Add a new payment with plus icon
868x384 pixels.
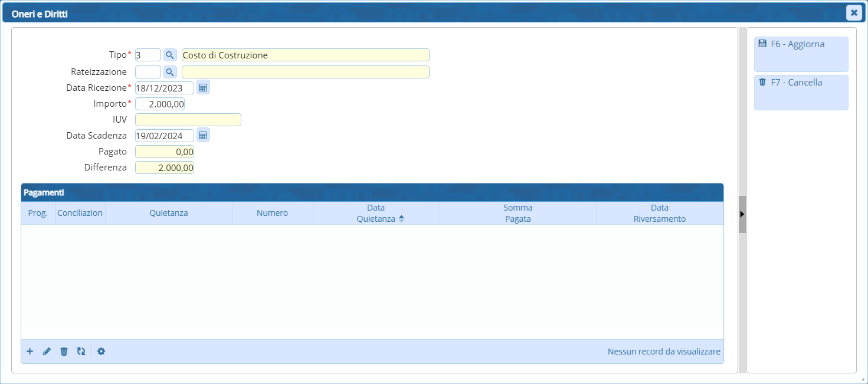(30, 352)
